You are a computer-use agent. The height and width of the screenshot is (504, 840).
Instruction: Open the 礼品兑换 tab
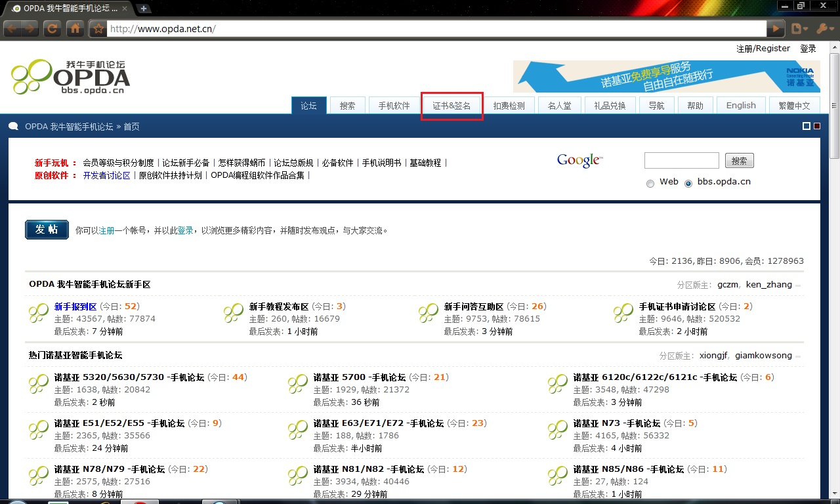coord(610,106)
